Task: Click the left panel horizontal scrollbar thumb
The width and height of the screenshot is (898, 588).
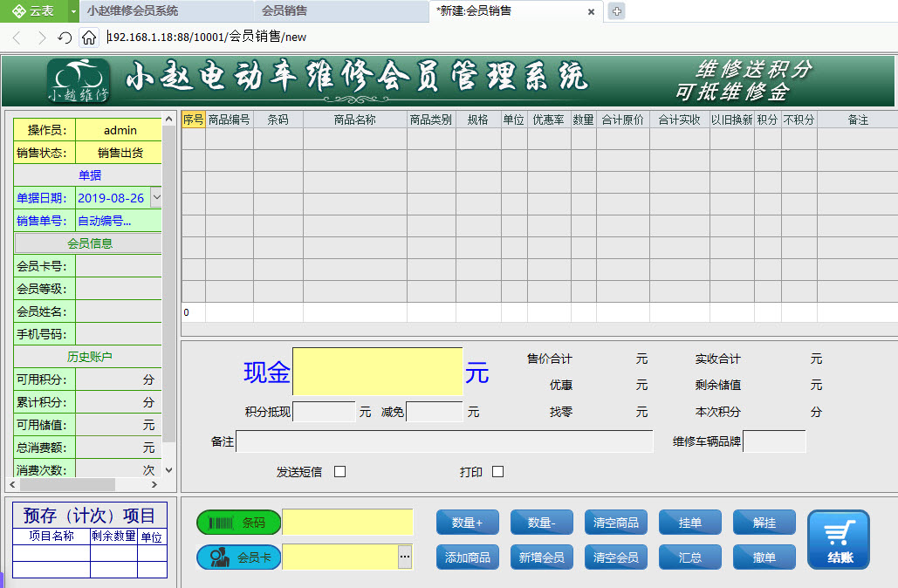Action: click(67, 484)
